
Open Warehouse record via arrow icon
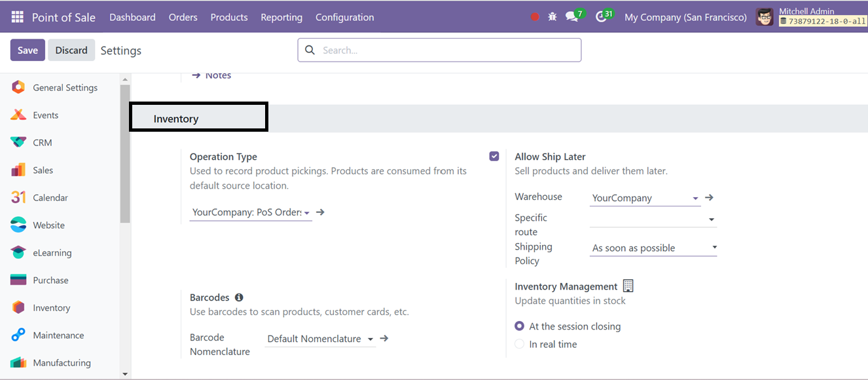point(708,197)
